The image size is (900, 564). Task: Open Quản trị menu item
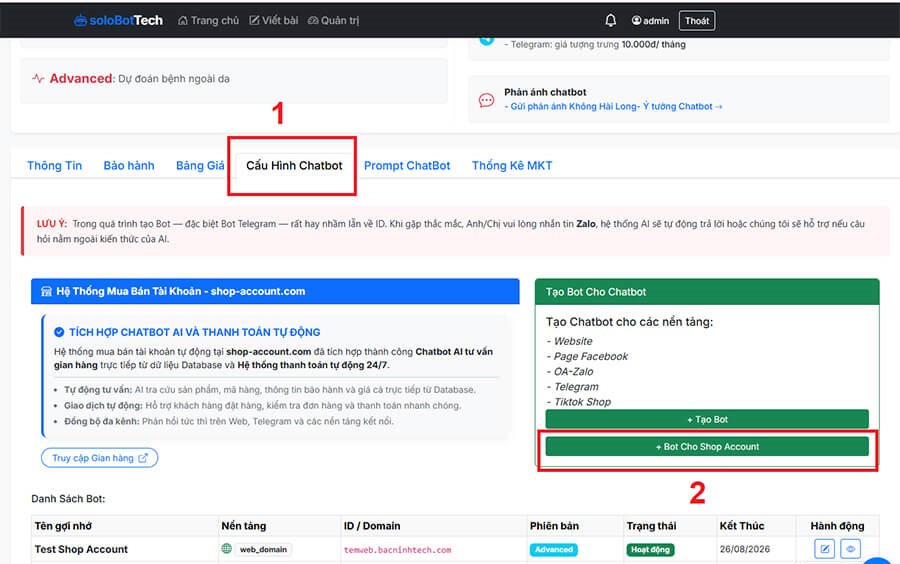click(333, 21)
